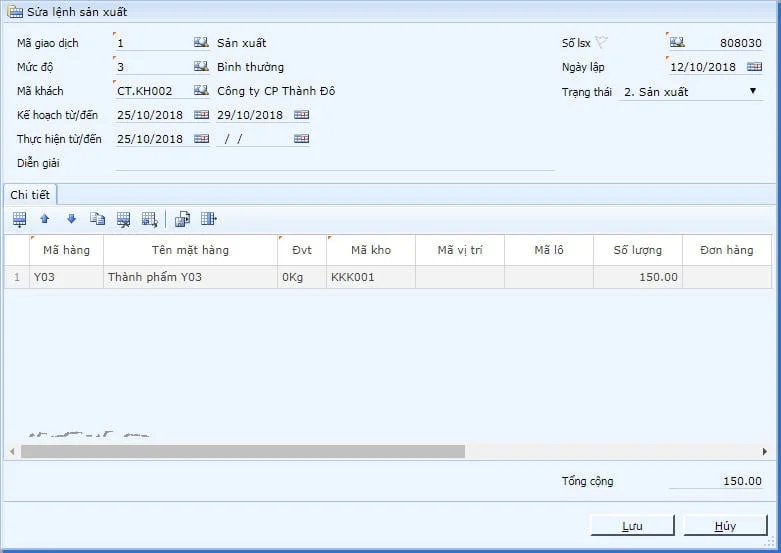
Task: Open calendar for Ngày lập date
Action: [754, 67]
